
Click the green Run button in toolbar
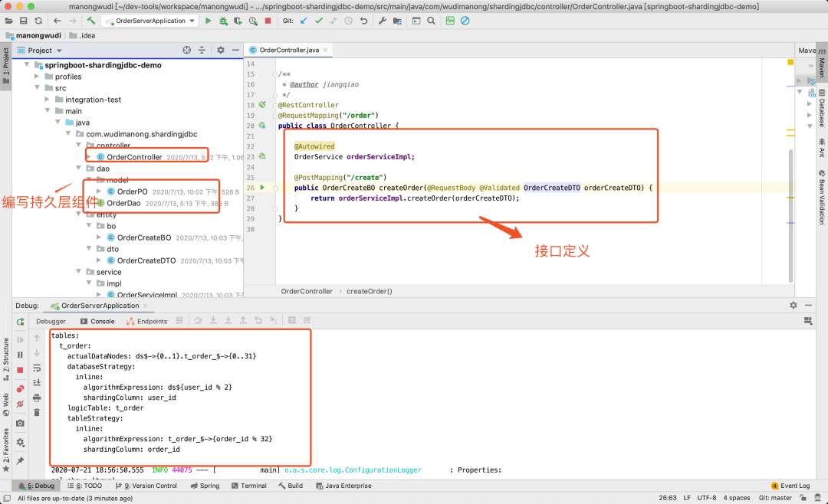[x=208, y=21]
